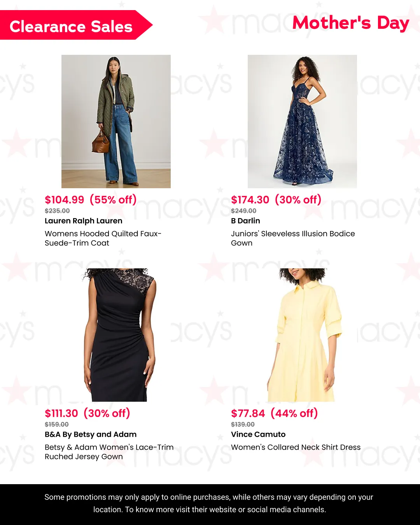Open the yellow shirt dress image

coord(302,335)
